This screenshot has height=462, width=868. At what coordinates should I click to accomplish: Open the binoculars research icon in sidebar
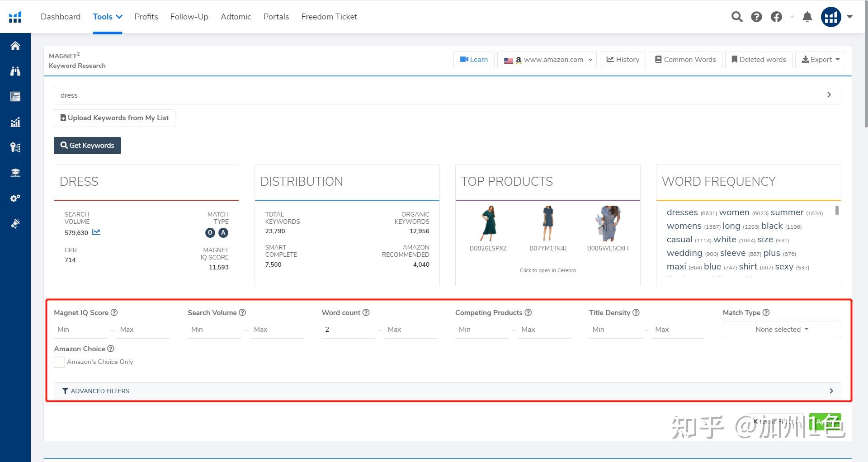pos(15,71)
